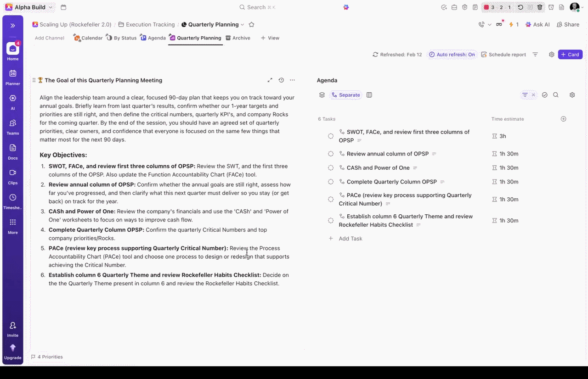The image size is (588, 379).
Task: Open dashboard filter icon next to Schedule report
Action: coord(535,55)
